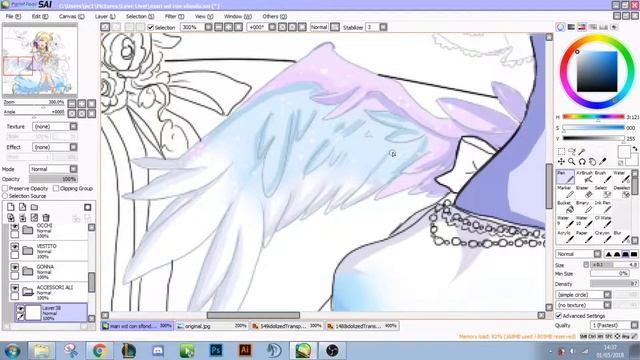The width and height of the screenshot is (640, 360).
Task: Activate the Eyedropper color picker tool
Action: [603, 162]
